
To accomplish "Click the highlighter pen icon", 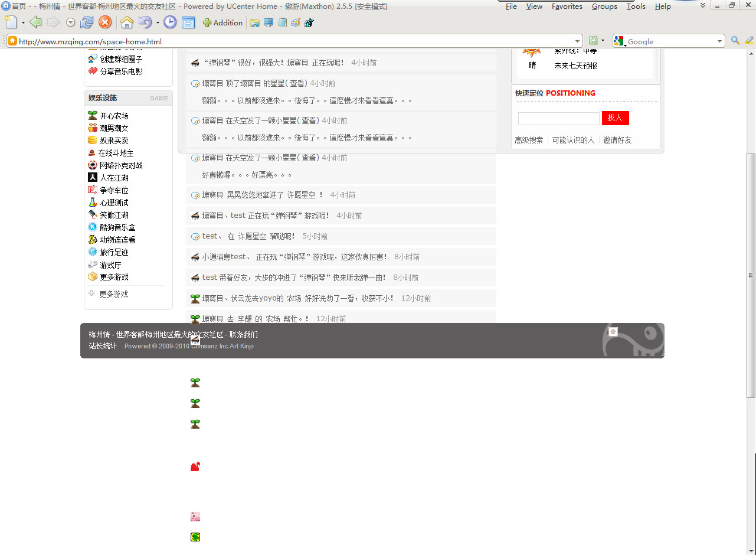I will 749,41.
